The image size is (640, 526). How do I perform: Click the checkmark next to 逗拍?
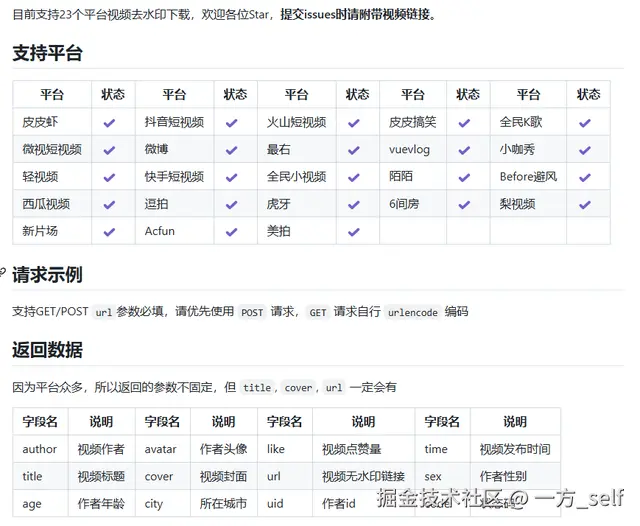231,204
